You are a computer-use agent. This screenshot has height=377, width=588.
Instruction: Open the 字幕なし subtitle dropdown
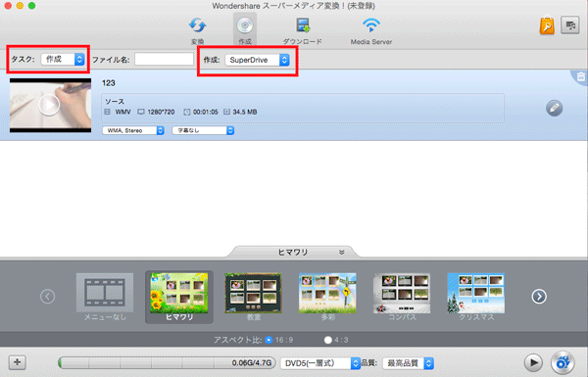203,130
